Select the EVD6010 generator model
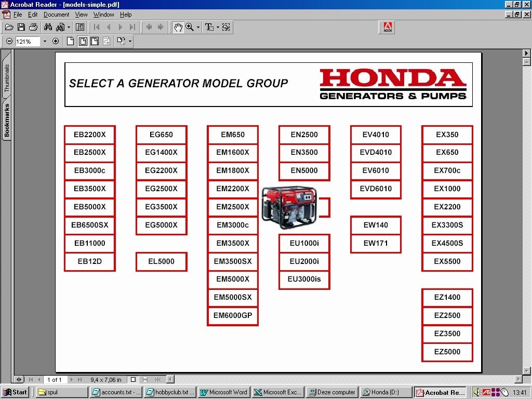 click(x=376, y=189)
